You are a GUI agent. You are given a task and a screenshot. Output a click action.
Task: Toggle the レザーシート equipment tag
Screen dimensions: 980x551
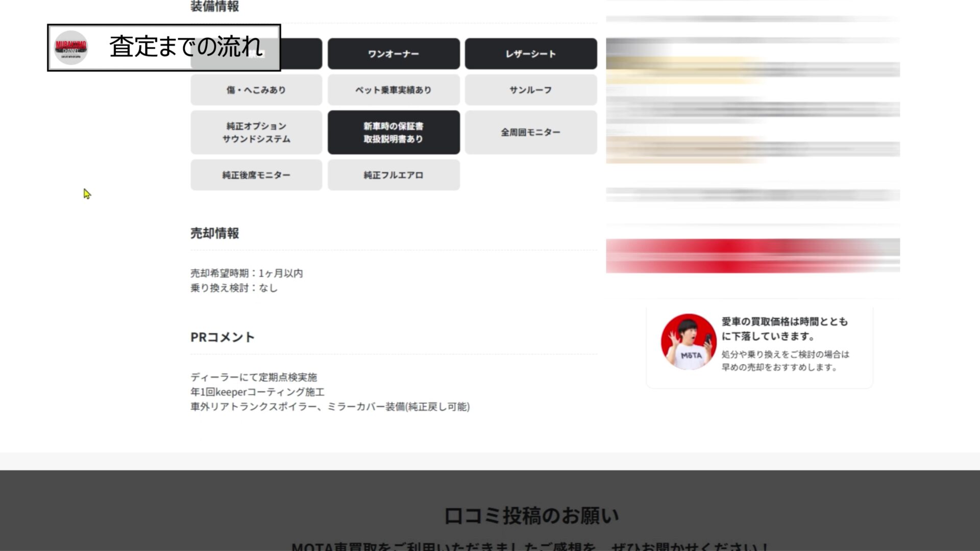pyautogui.click(x=530, y=54)
